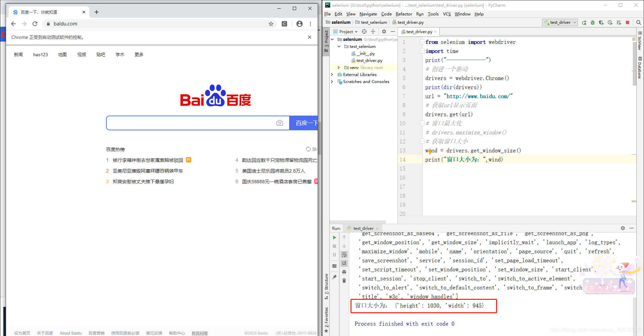The image size is (644, 336).
Task: Open Chrome three-dot menu
Action: point(311,24)
